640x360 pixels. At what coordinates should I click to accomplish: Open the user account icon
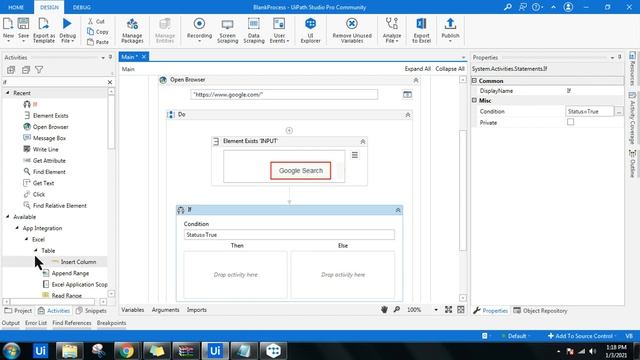[x=568, y=7]
